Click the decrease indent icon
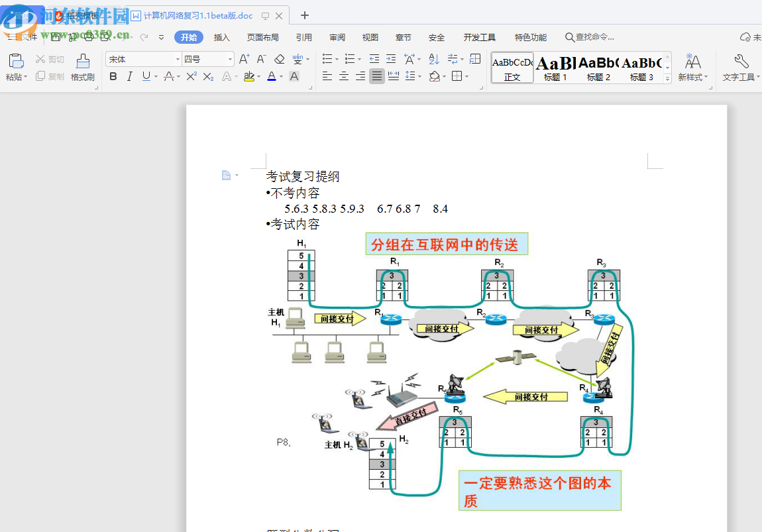This screenshot has height=532, width=762. [x=374, y=59]
